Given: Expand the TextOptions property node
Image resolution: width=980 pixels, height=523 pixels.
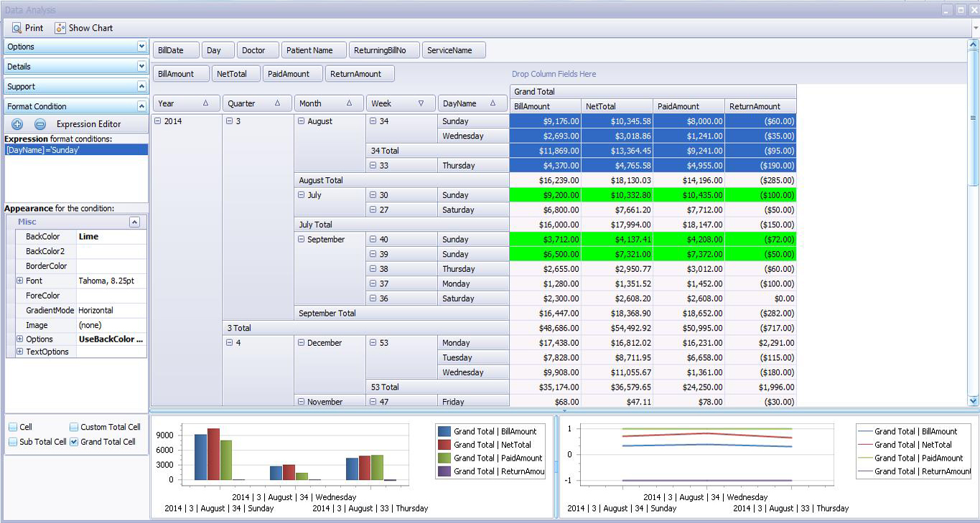Looking at the screenshot, I should tap(20, 352).
